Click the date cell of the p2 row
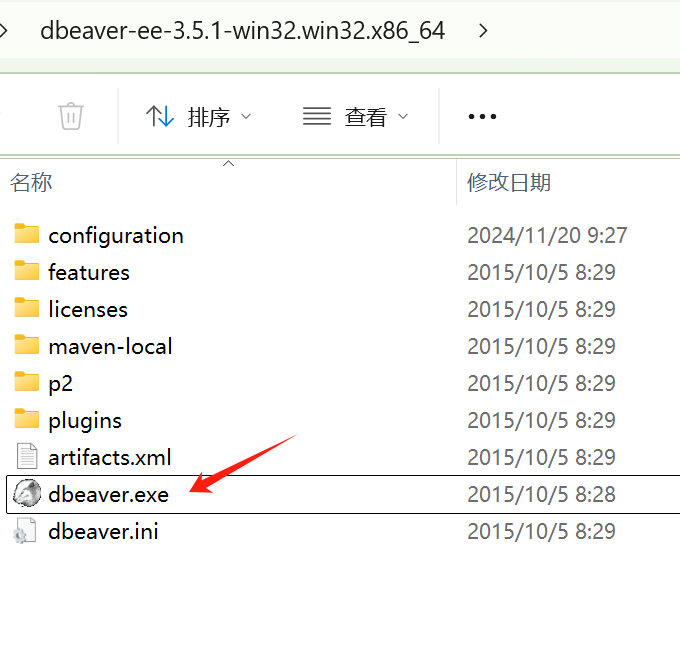680x647 pixels. click(x=541, y=383)
